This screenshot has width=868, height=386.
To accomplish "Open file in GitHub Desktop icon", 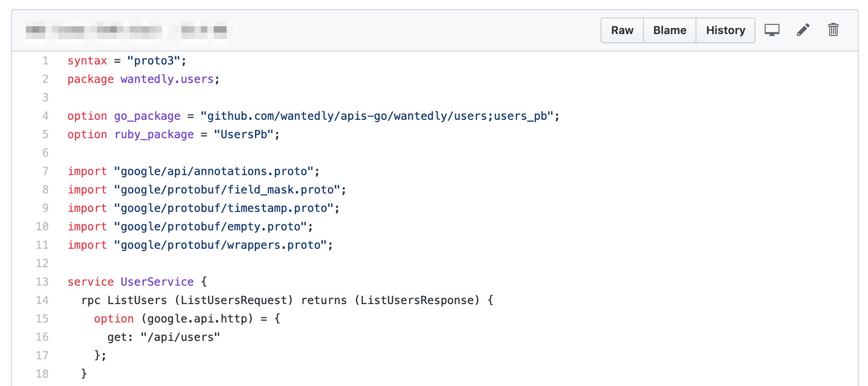I will 772,30.
